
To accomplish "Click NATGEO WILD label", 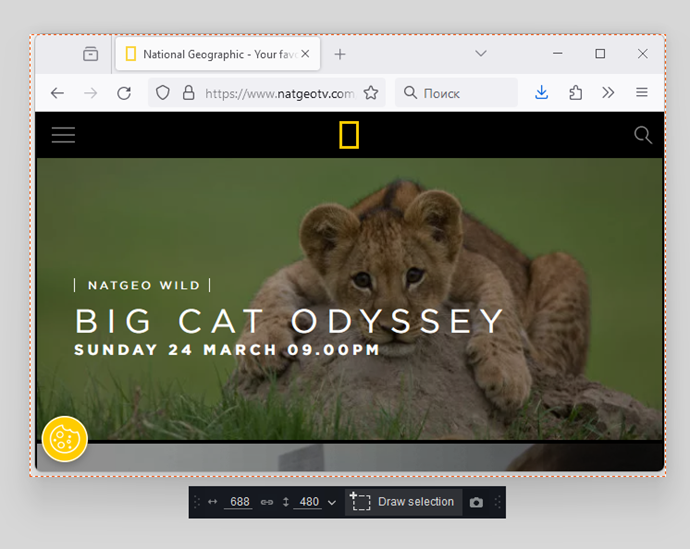I will tap(143, 285).
